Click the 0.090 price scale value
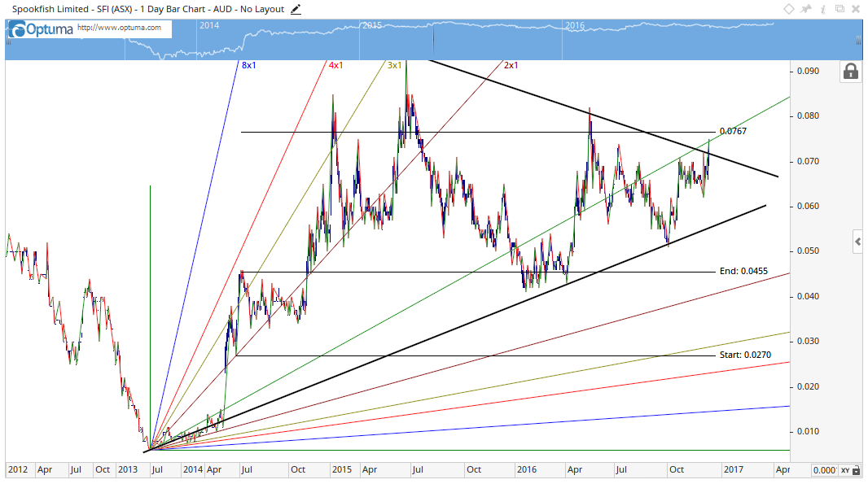Image resolution: width=868 pixels, height=484 pixels. click(809, 71)
